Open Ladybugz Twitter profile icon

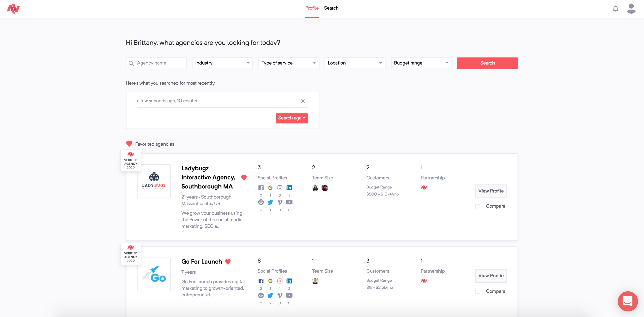pos(270,202)
